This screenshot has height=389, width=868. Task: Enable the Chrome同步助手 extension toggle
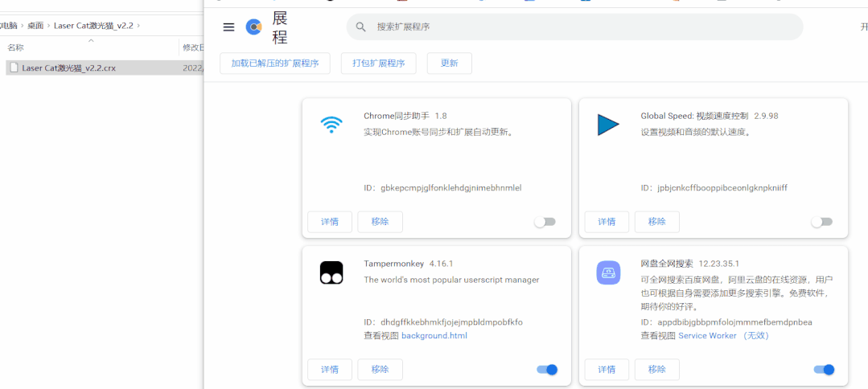[545, 222]
